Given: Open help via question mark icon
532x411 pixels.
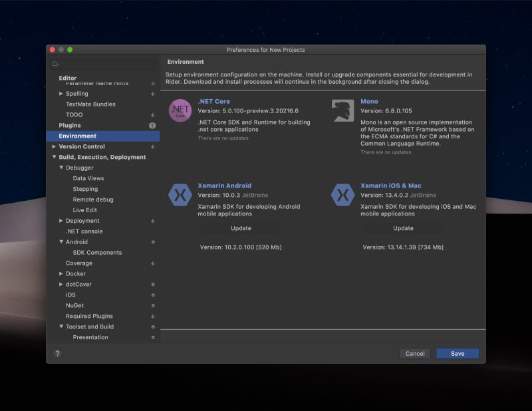Looking at the screenshot, I should click(x=58, y=354).
